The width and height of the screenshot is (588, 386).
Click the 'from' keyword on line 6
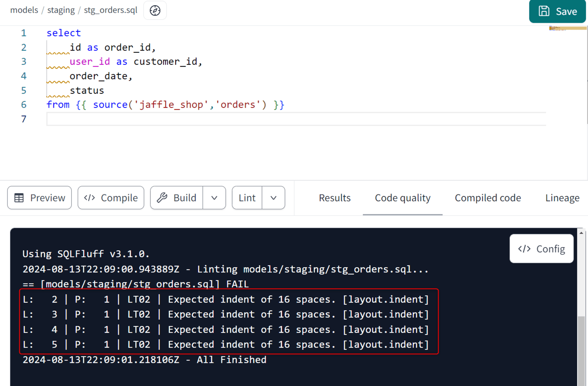pos(58,105)
